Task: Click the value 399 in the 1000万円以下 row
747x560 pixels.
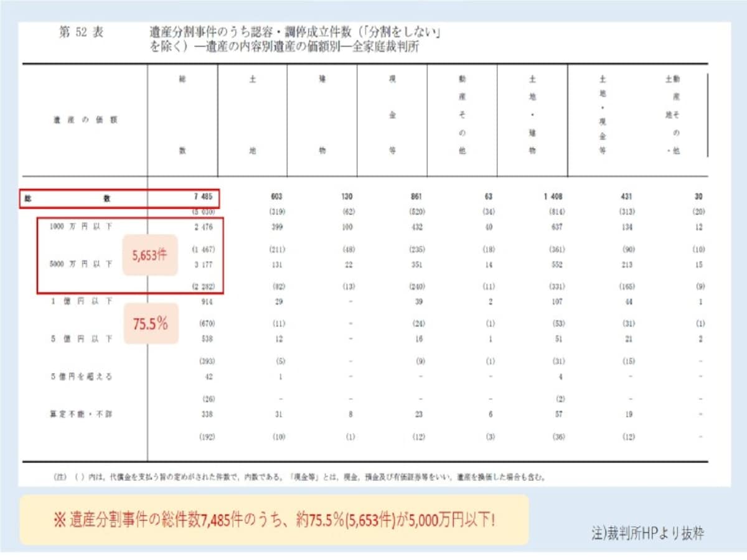Action: pos(276,228)
